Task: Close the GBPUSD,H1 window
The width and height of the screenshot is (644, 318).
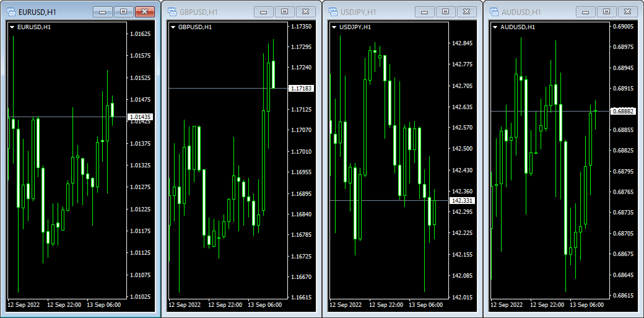Action: point(306,12)
